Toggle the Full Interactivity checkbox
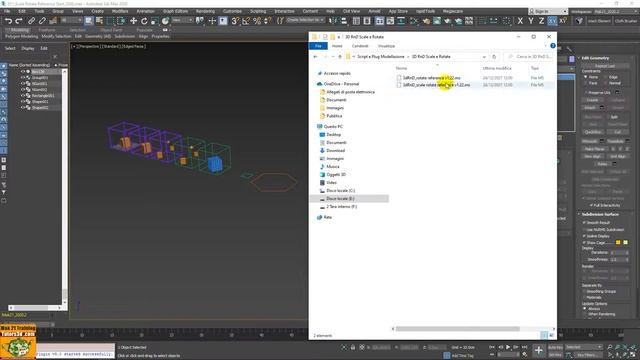This screenshot has height=360, width=640. 591,205
